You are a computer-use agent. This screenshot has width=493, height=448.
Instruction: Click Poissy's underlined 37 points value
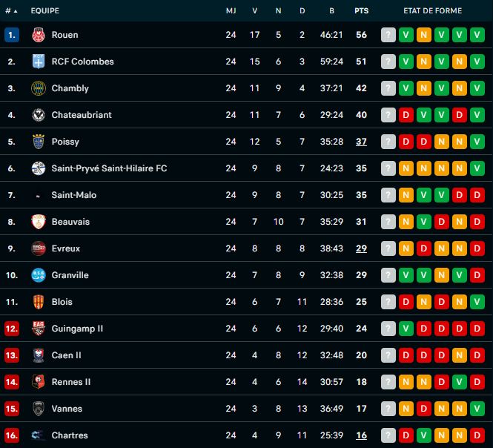click(361, 142)
